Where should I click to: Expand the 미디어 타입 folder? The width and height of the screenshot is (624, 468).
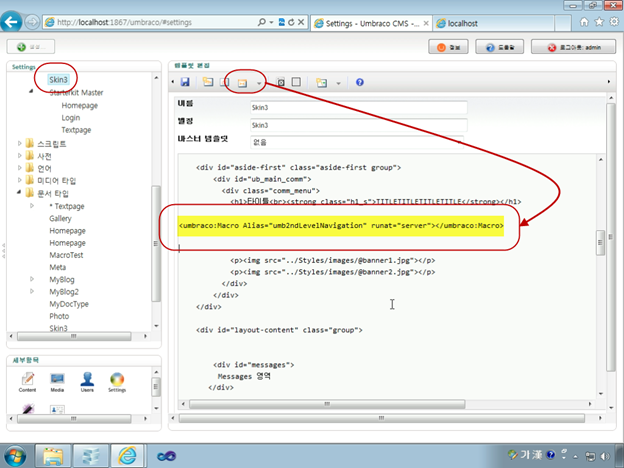(x=20, y=180)
